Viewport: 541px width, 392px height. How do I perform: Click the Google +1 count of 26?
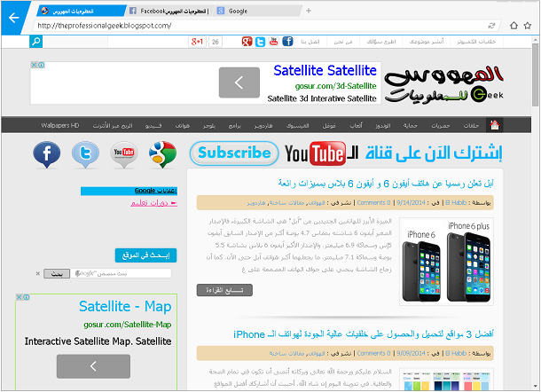click(x=215, y=42)
